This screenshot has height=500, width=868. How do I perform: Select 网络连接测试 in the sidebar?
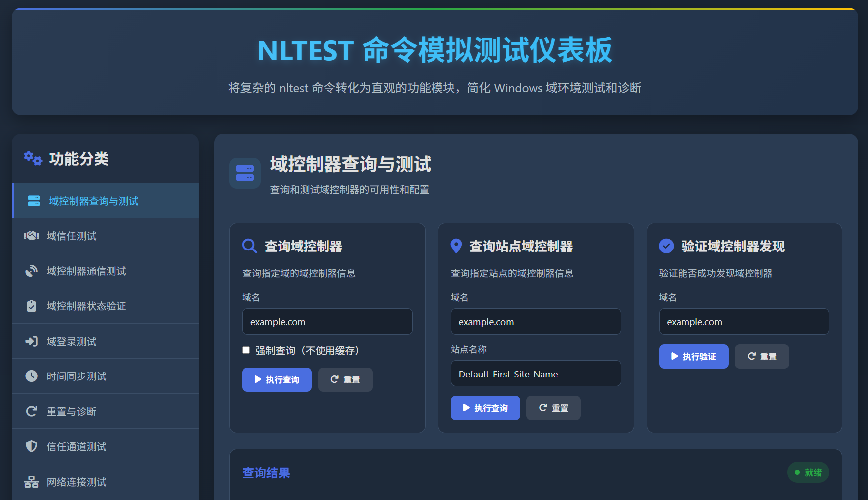[x=106, y=482]
